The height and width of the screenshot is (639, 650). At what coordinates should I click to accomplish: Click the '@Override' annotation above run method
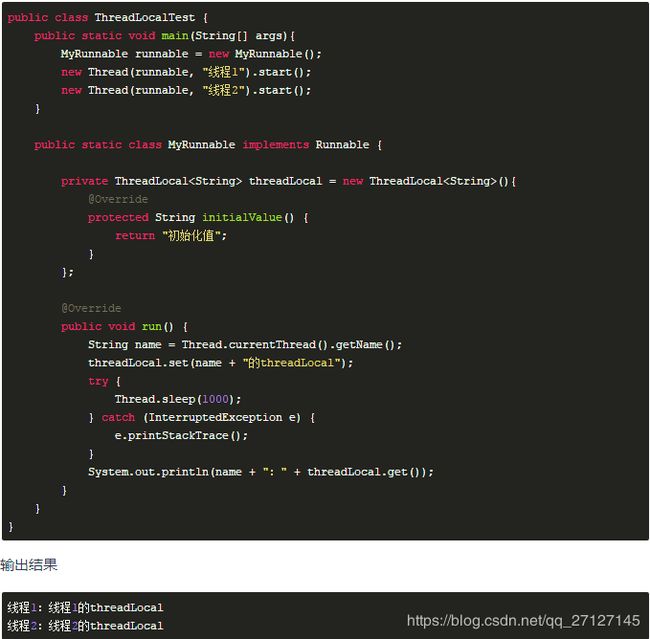pos(91,308)
